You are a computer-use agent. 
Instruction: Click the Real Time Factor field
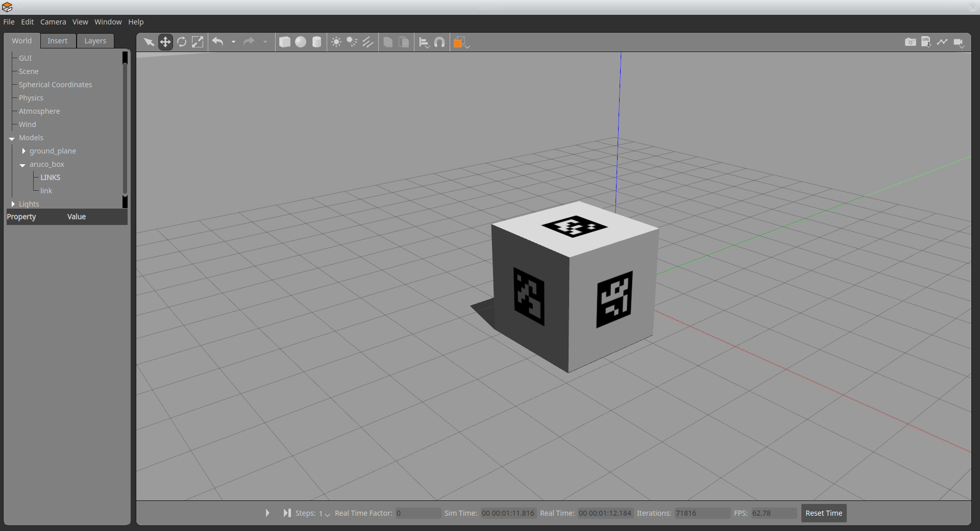pyautogui.click(x=418, y=513)
